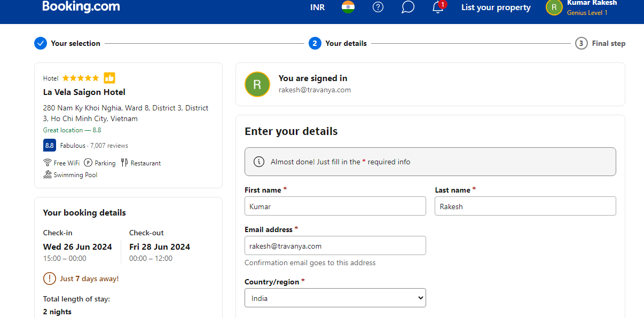The width and height of the screenshot is (644, 318).
Task: Click the five-star hotel rating stars
Action: point(81,78)
